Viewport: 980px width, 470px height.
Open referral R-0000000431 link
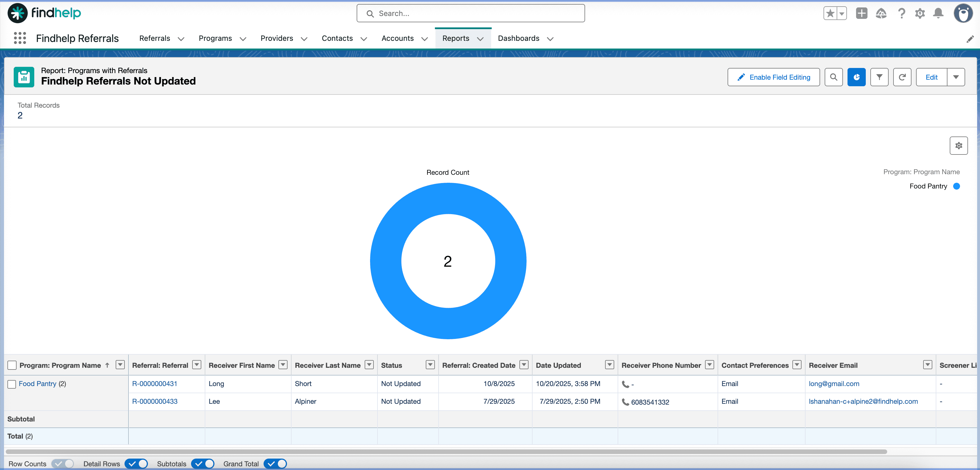tap(154, 383)
